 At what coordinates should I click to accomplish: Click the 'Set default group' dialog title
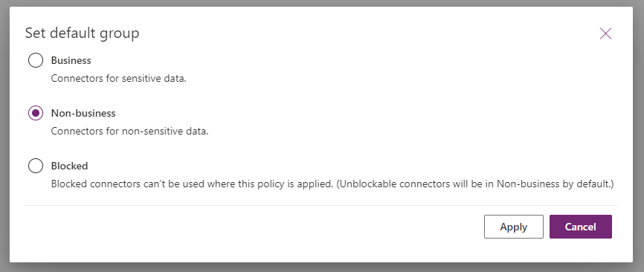[x=82, y=33]
